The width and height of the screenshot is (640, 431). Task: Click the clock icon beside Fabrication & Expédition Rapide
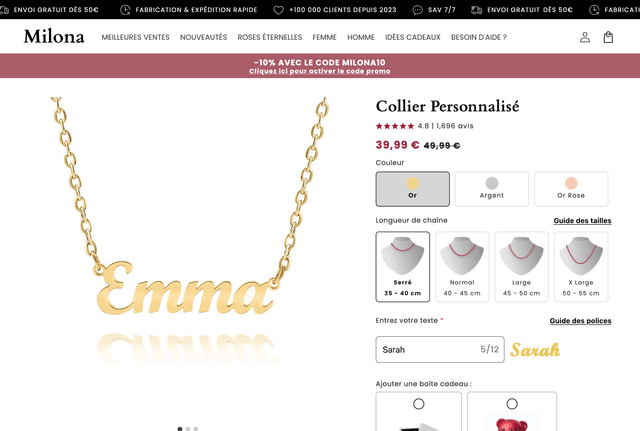[x=125, y=10]
